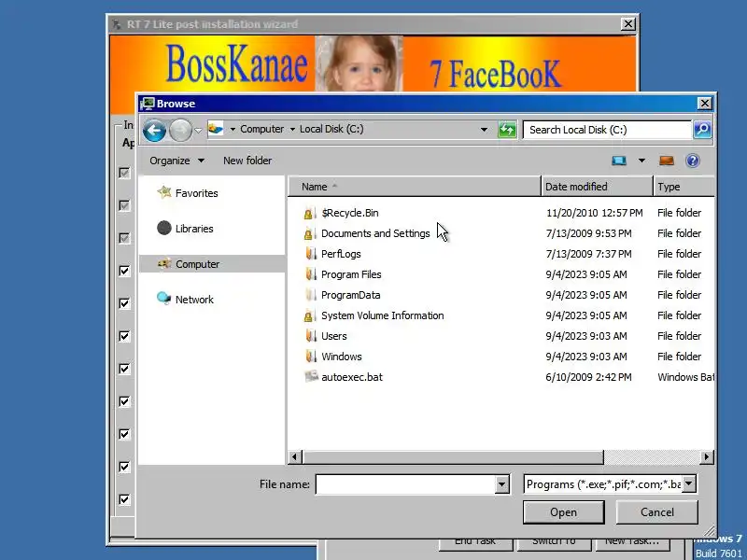Click the ProgramData folder icon
747x560 pixels.
tap(311, 295)
